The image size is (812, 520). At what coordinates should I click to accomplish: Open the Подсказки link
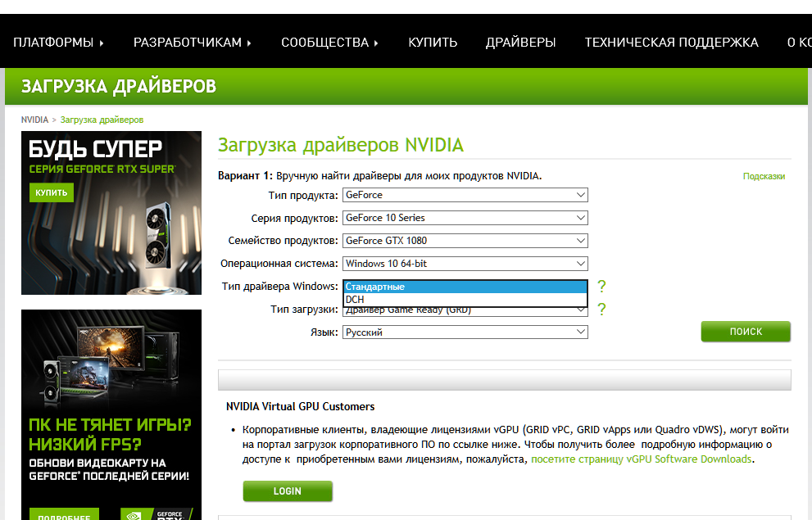764,176
